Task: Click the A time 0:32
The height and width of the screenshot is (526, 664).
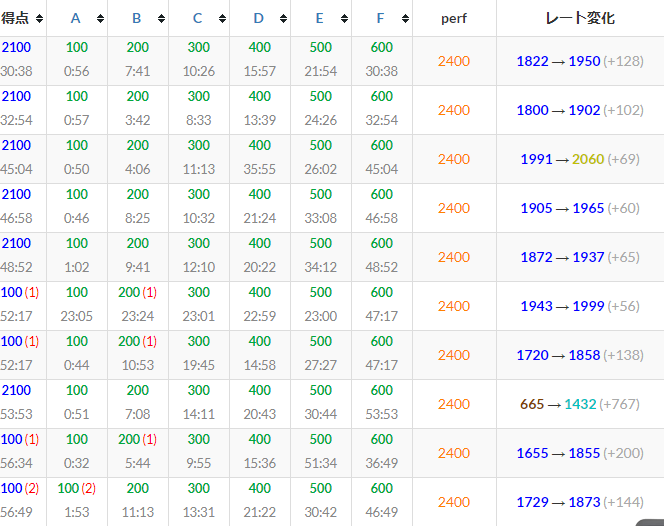Action: pos(77,463)
